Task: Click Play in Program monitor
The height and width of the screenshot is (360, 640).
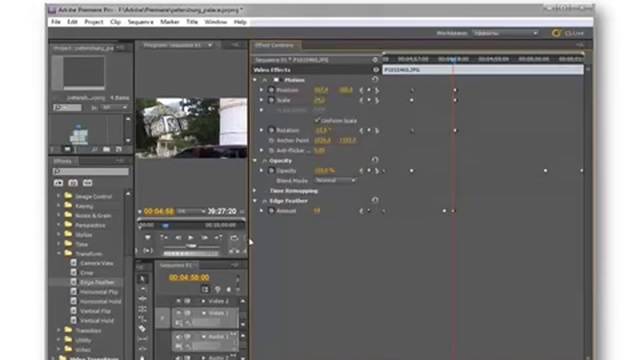Action: 191,238
